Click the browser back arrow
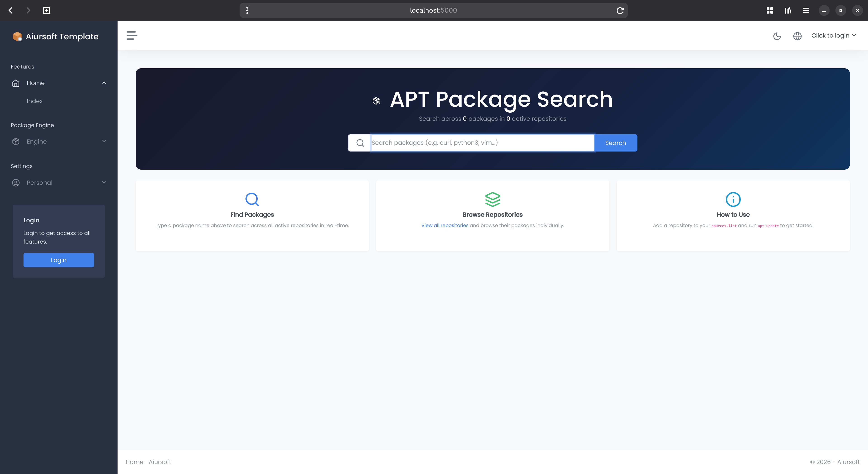The image size is (868, 474). pyautogui.click(x=10, y=10)
